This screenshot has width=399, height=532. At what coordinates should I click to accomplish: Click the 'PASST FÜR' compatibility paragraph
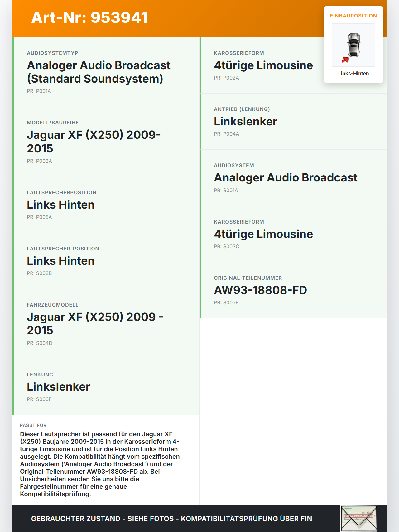pos(100,464)
